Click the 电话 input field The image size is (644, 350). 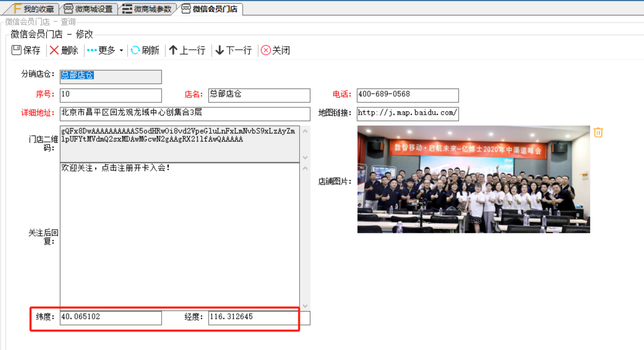(408, 95)
